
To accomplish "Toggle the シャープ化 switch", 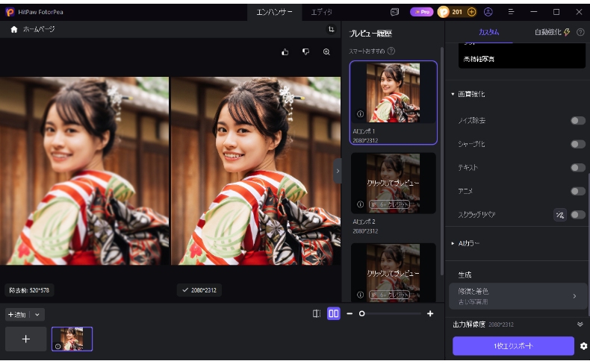I will tap(577, 144).
